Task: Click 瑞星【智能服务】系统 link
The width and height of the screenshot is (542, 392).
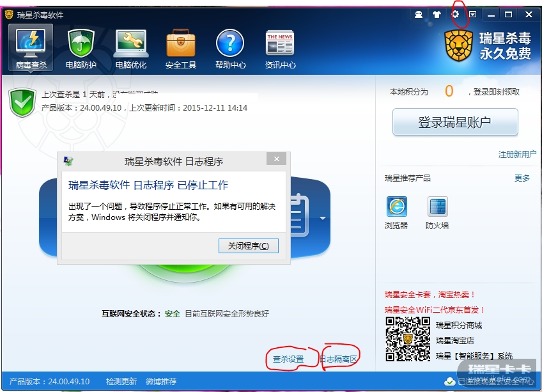Action: tap(474, 356)
